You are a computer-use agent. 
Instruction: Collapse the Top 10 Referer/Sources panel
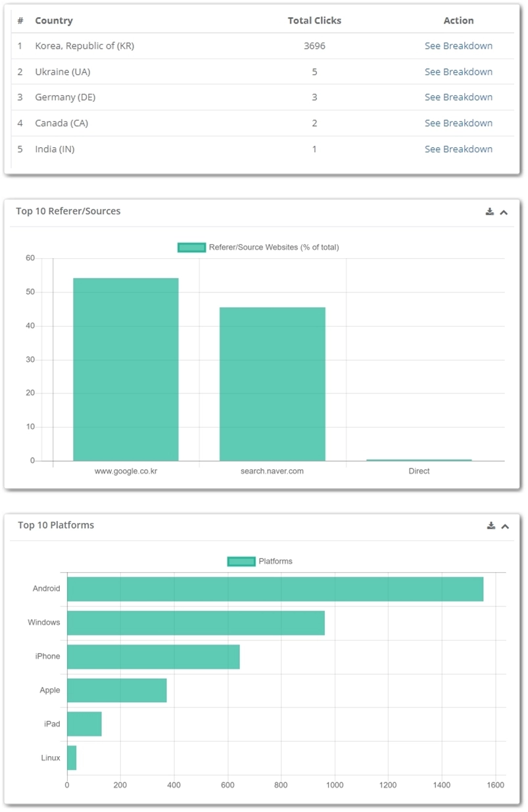tap(504, 212)
